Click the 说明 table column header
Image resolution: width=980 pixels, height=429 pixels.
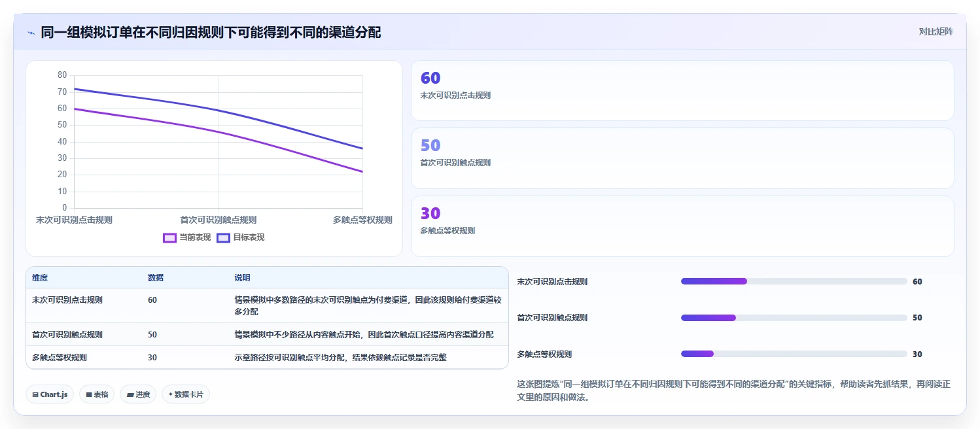click(x=242, y=278)
